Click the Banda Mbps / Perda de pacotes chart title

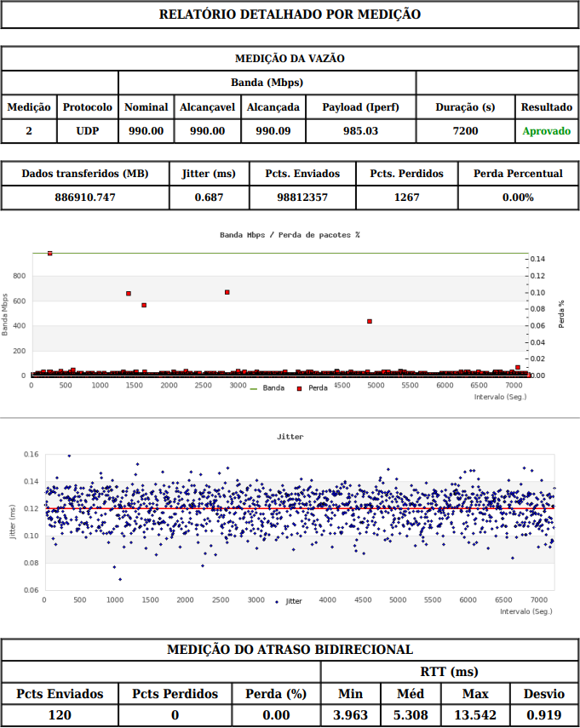click(290, 234)
